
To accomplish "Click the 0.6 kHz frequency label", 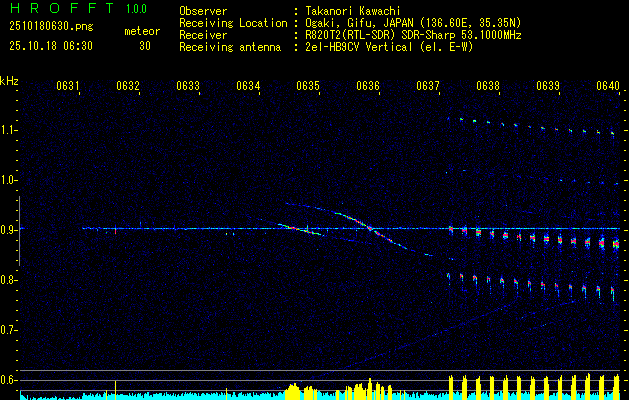I will 8,380.
